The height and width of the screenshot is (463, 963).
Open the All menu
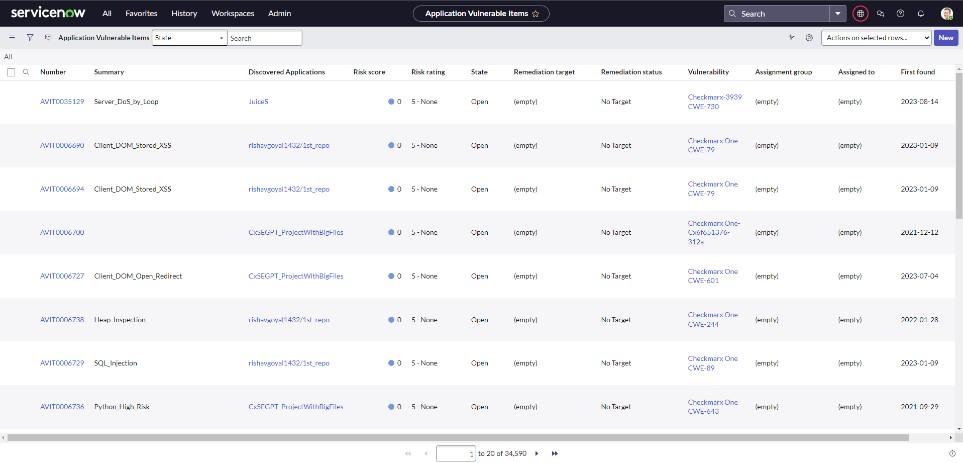coord(107,14)
